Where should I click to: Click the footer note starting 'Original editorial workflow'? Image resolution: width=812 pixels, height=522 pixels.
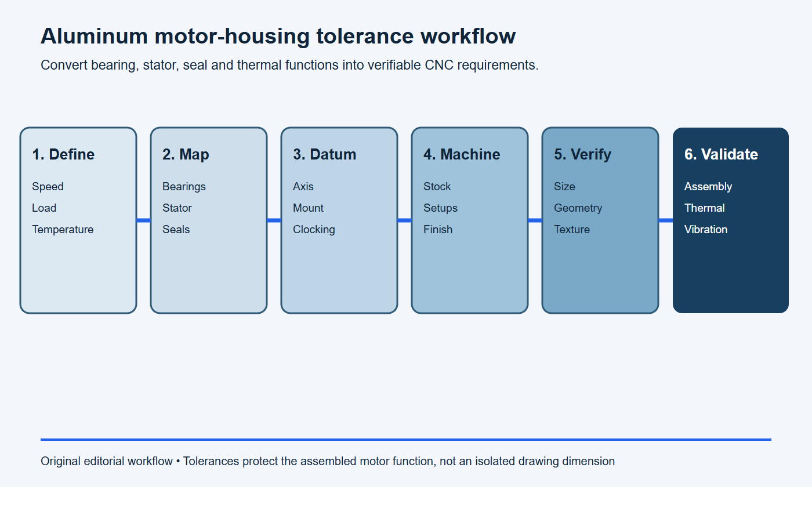328,461
